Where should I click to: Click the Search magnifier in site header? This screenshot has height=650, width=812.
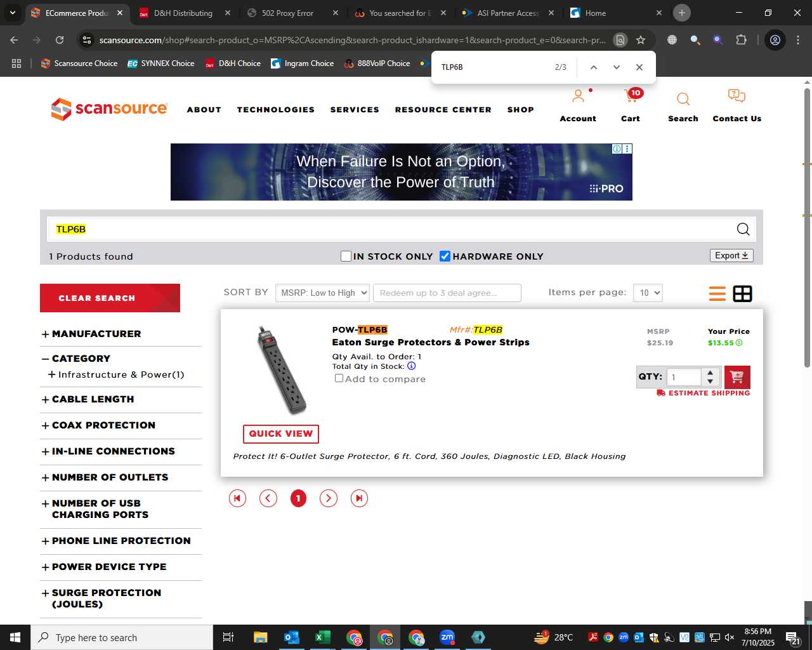pos(683,99)
